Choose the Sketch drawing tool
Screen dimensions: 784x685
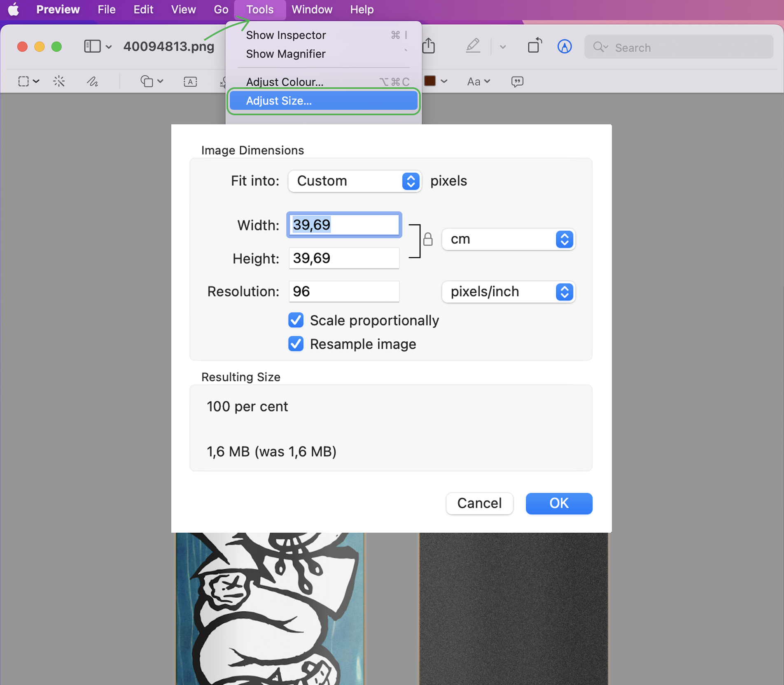(92, 82)
